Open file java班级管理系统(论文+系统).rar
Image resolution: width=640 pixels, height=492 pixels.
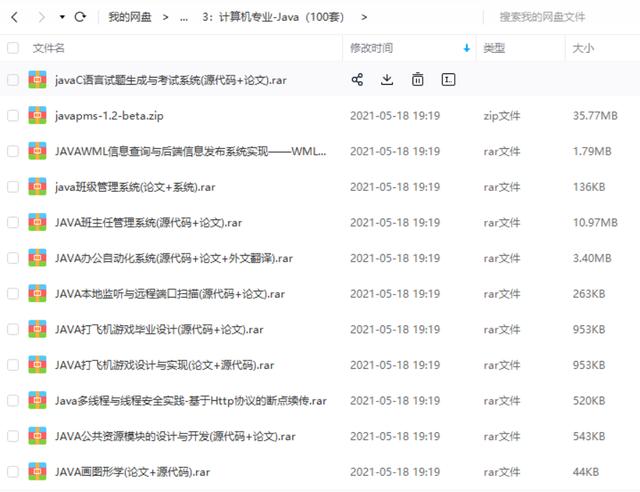click(x=135, y=187)
